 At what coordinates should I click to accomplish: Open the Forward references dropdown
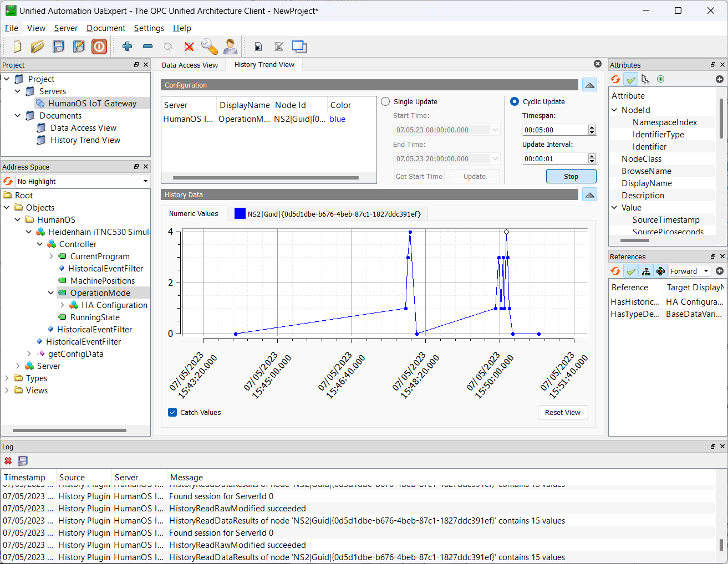pos(689,271)
